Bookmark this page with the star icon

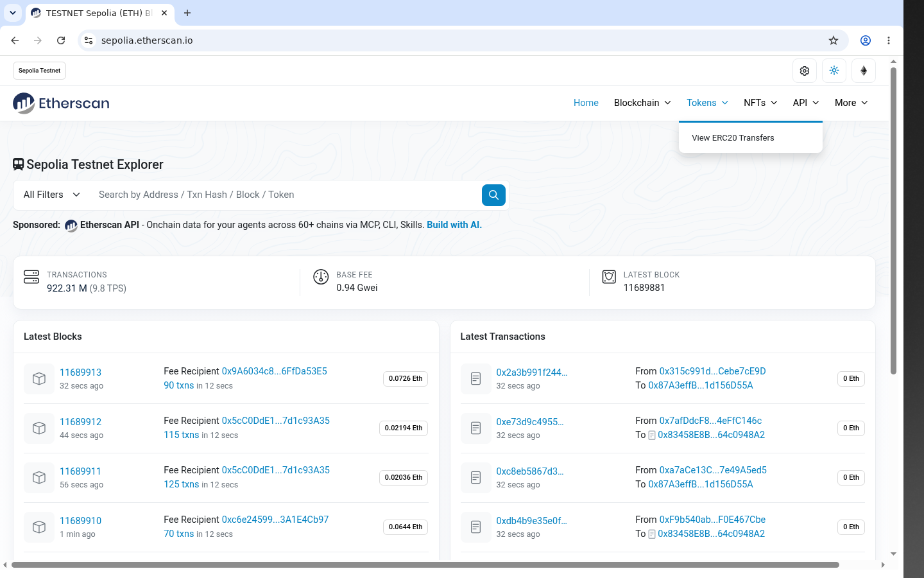coord(834,40)
